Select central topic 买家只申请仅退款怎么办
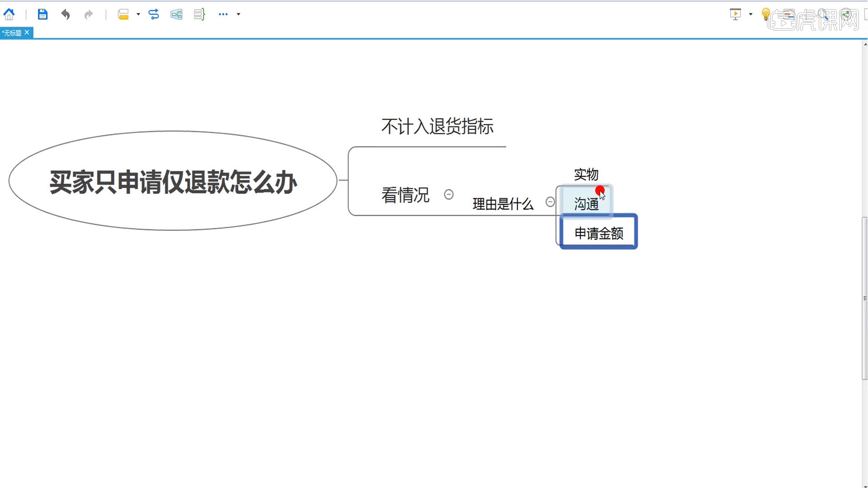 tap(173, 181)
